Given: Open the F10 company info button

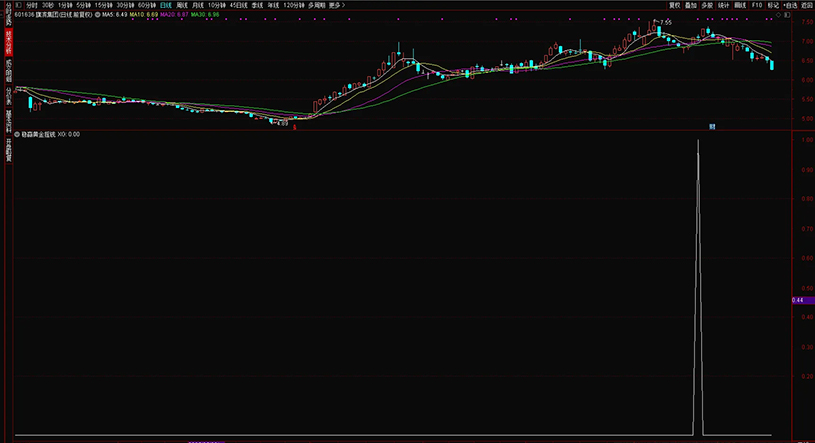Looking at the screenshot, I should [x=757, y=5].
